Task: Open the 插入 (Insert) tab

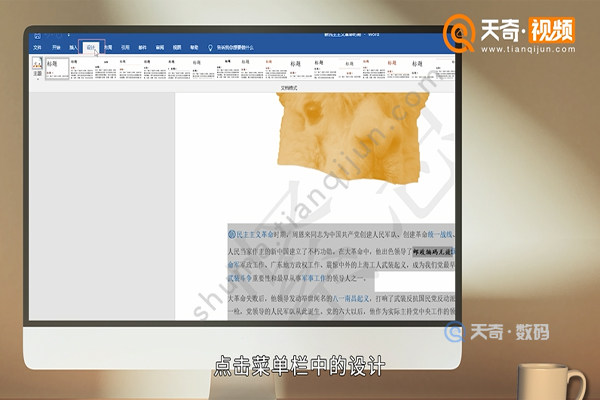Action: click(x=73, y=47)
